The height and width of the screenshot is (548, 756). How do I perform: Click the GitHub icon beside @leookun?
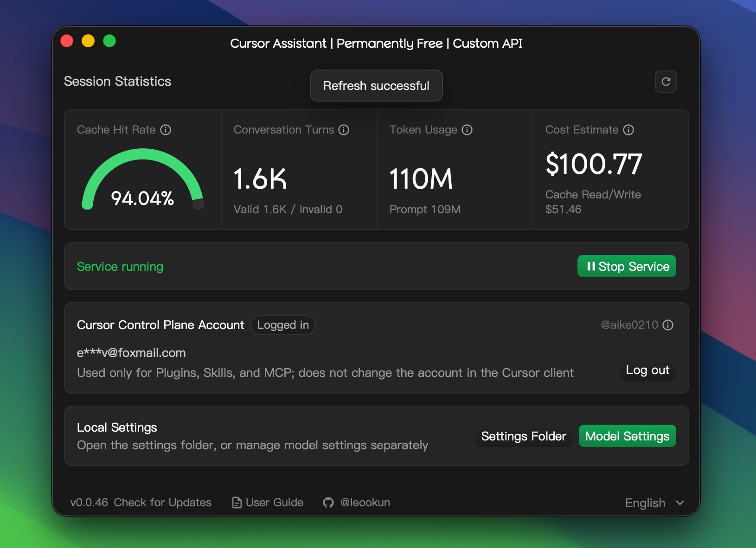tap(328, 503)
